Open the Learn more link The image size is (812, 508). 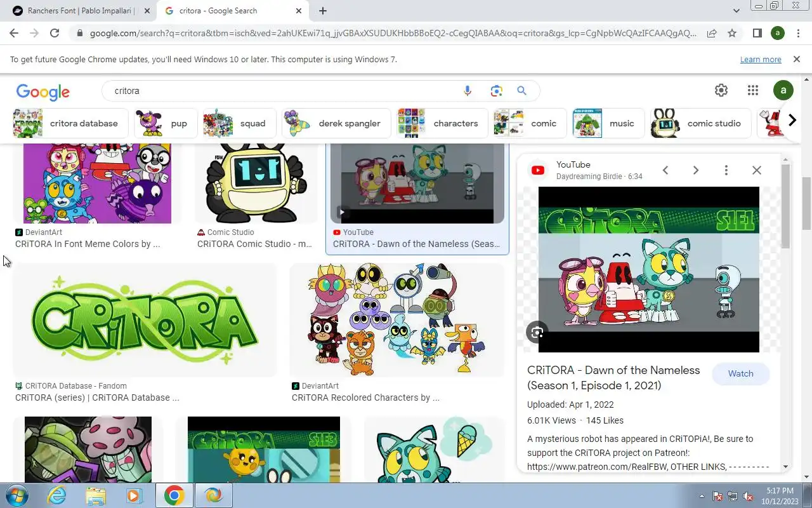point(761,59)
